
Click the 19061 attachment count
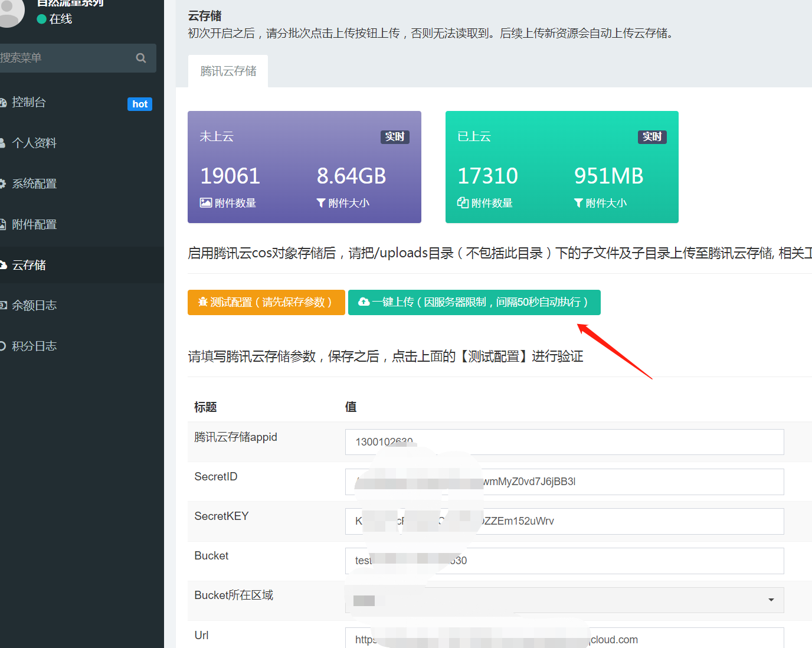tap(230, 176)
